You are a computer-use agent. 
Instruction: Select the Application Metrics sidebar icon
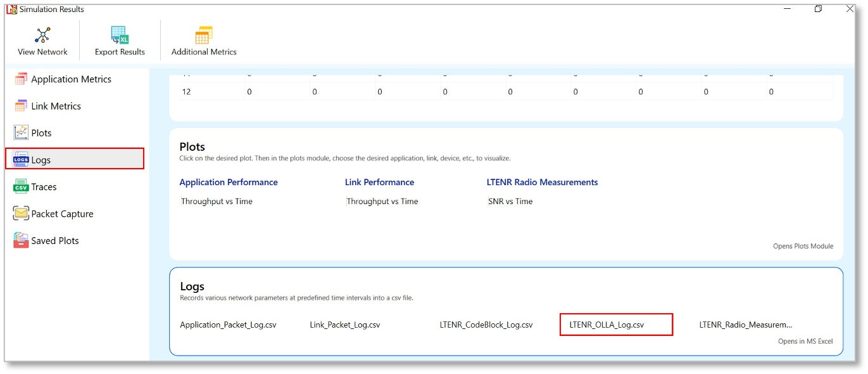point(21,79)
